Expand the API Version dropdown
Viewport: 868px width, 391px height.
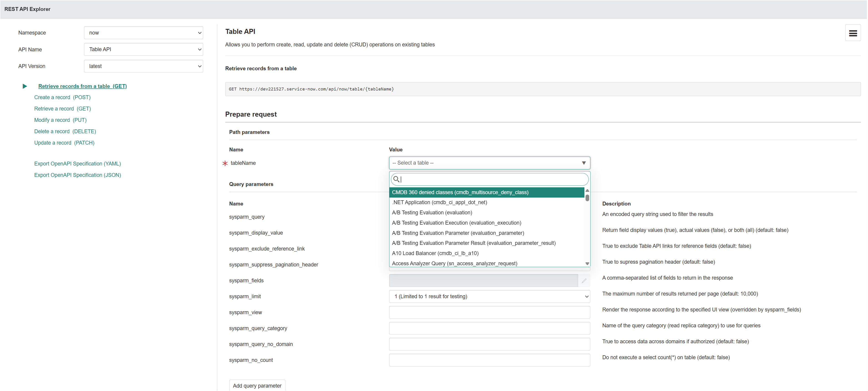tap(143, 66)
